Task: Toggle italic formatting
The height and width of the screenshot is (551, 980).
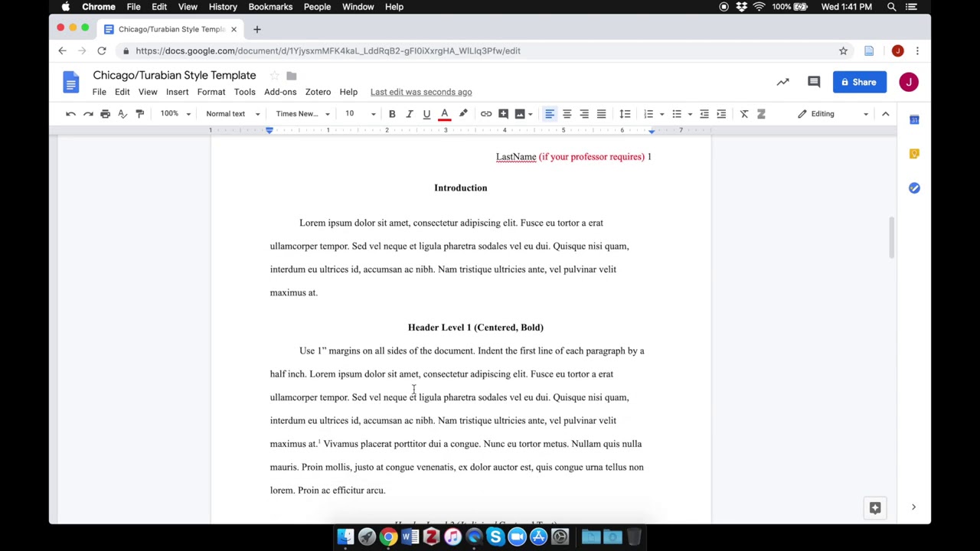Action: click(410, 114)
